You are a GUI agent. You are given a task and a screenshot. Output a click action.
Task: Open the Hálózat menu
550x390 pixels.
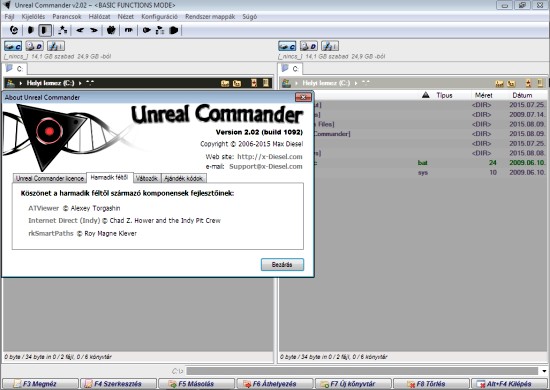pyautogui.click(x=99, y=16)
